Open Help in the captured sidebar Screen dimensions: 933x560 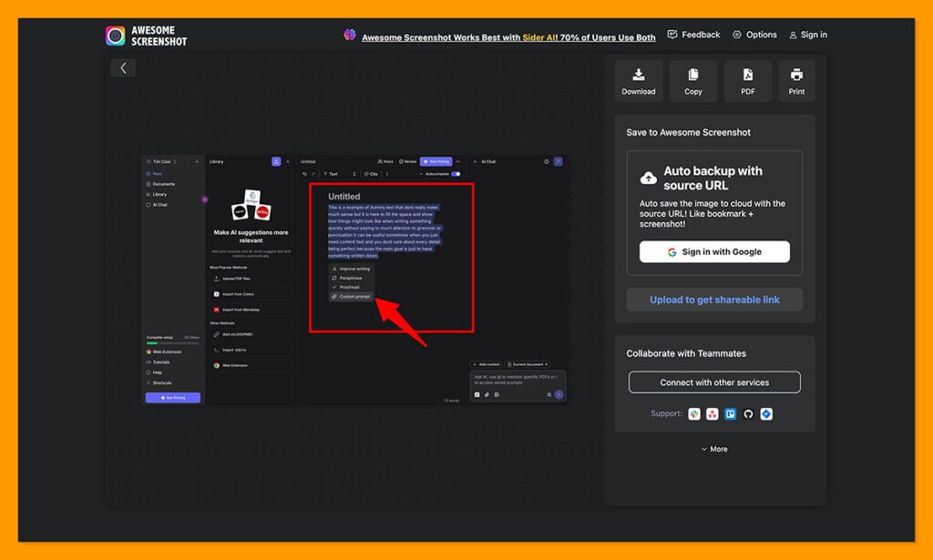pos(155,372)
